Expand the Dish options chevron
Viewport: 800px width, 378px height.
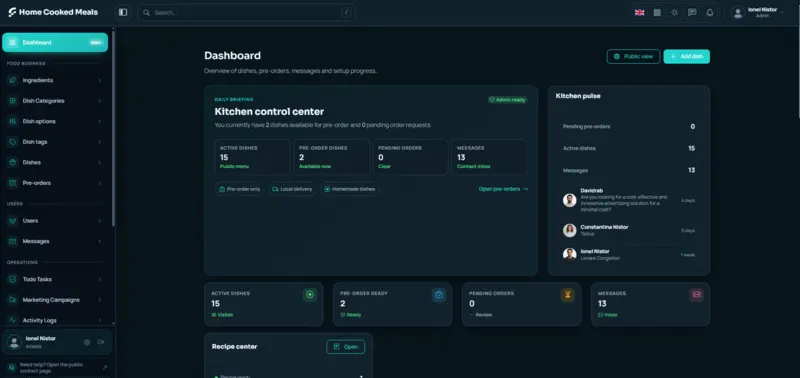coord(99,121)
